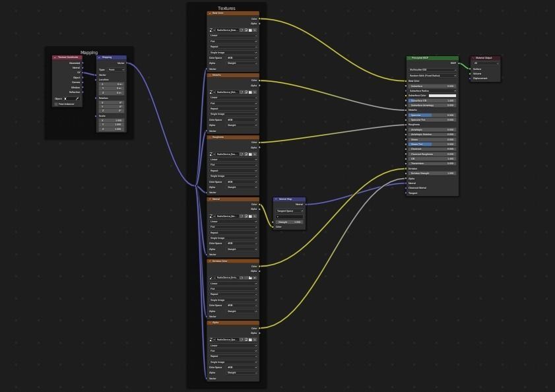555x392 pixels.
Task: Click the open folder icon on the Normal texture node
Action: point(250,216)
